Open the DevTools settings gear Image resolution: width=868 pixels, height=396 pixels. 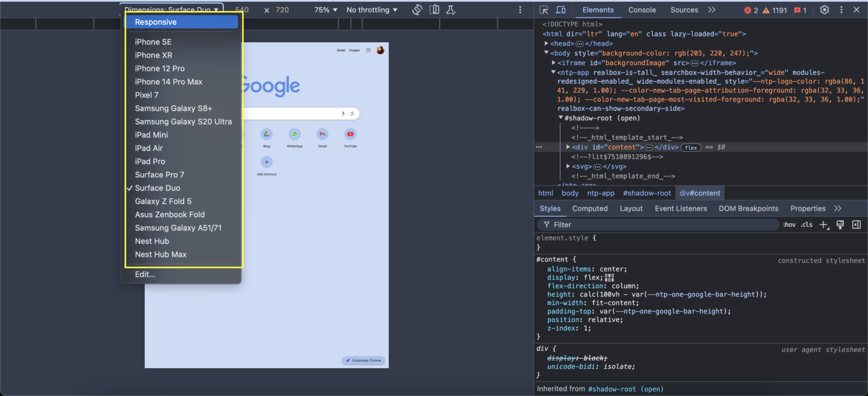[824, 10]
